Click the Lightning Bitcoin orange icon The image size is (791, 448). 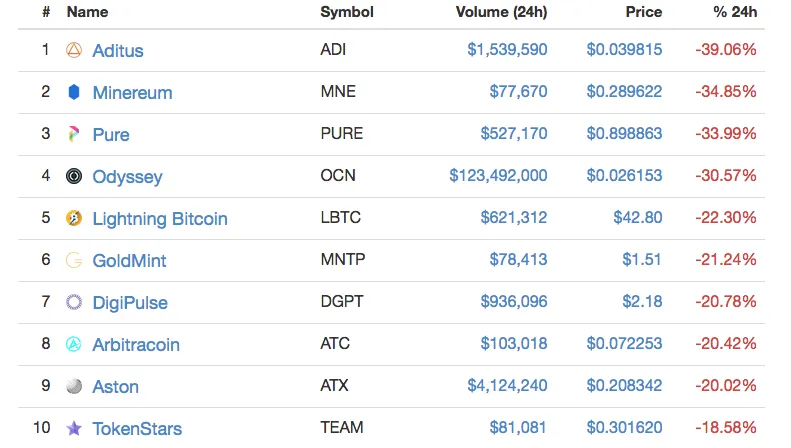pyautogui.click(x=74, y=218)
